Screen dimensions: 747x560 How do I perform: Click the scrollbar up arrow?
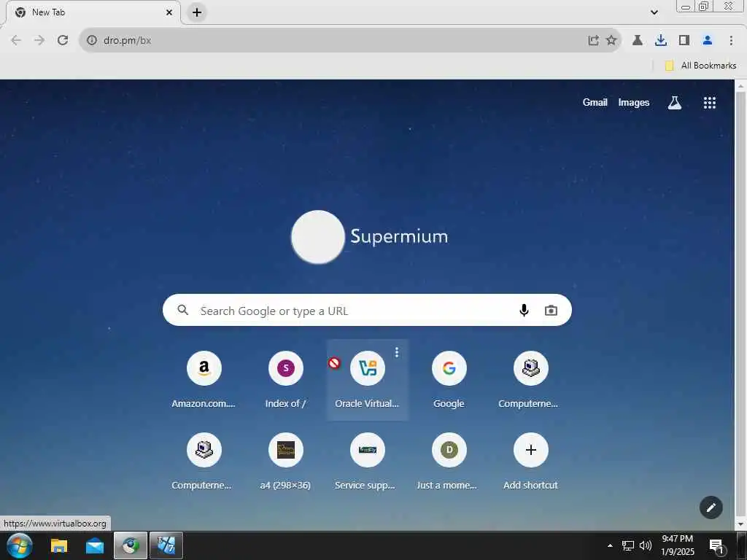coord(740,85)
